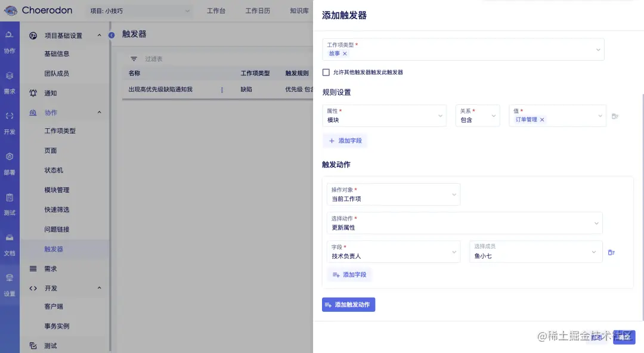Viewport: 644px width, 353px height.
Task: Click 添加字段 under 触发动作
Action: [x=349, y=274]
